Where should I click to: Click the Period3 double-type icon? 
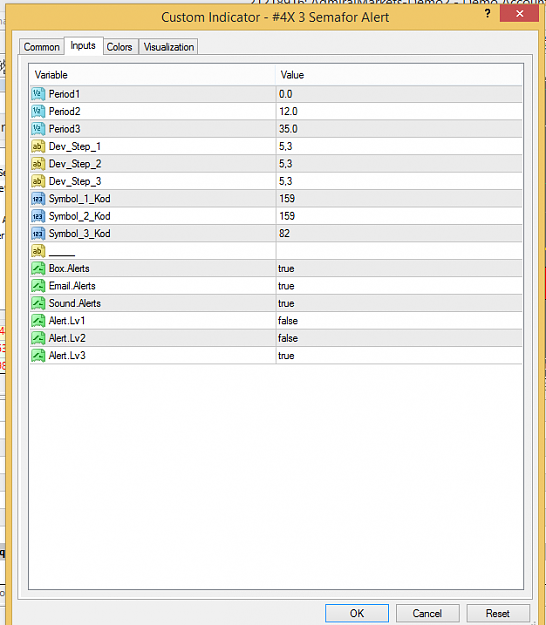click(38, 129)
